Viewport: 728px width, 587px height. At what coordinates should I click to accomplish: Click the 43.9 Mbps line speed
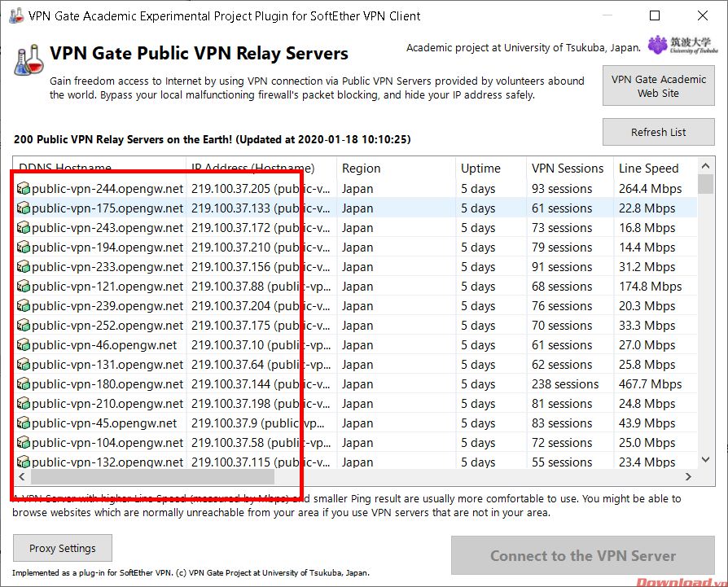click(x=647, y=423)
